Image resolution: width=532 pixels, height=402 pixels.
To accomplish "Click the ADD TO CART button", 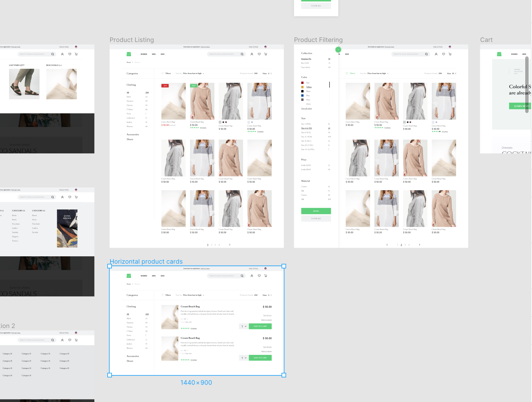I will [260, 326].
